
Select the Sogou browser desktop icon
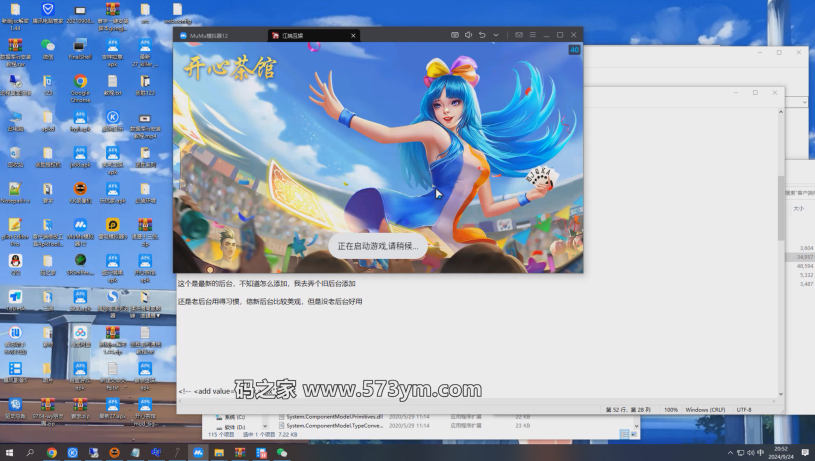[112, 303]
